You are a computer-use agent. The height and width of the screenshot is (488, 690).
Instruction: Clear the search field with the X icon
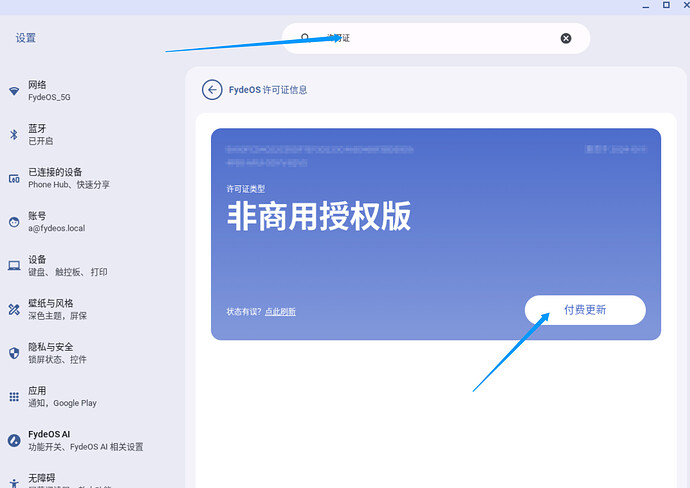click(x=566, y=38)
